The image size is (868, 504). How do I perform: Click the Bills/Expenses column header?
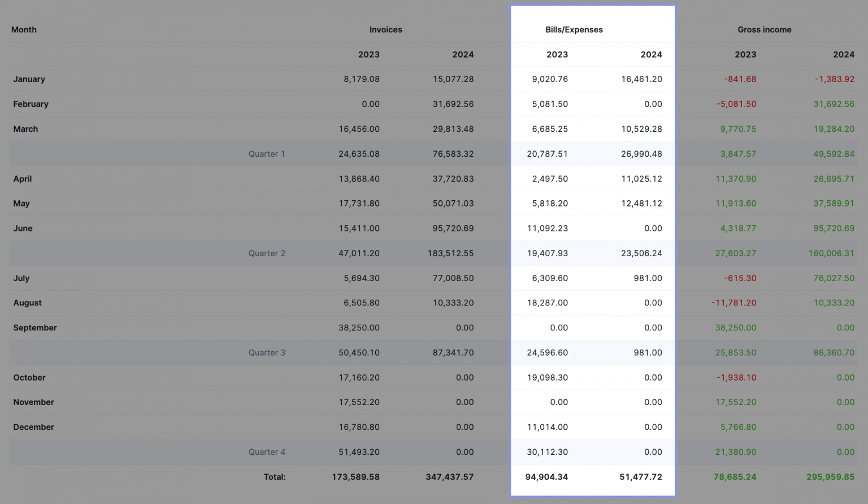click(x=574, y=29)
